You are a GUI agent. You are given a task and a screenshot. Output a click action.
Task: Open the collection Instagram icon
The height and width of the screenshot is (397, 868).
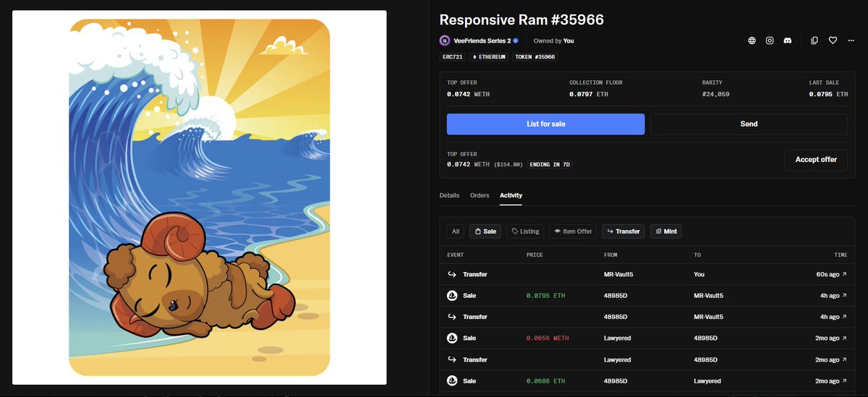[x=770, y=40]
